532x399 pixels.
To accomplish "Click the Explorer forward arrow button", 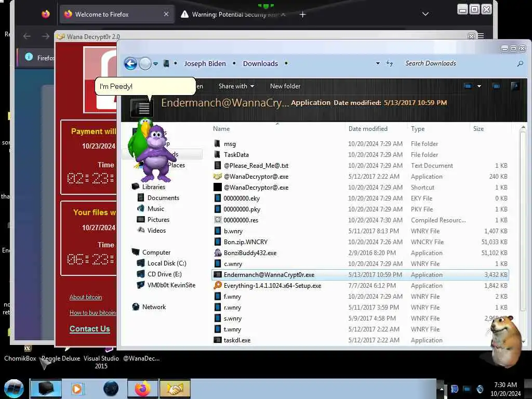I will [145, 63].
